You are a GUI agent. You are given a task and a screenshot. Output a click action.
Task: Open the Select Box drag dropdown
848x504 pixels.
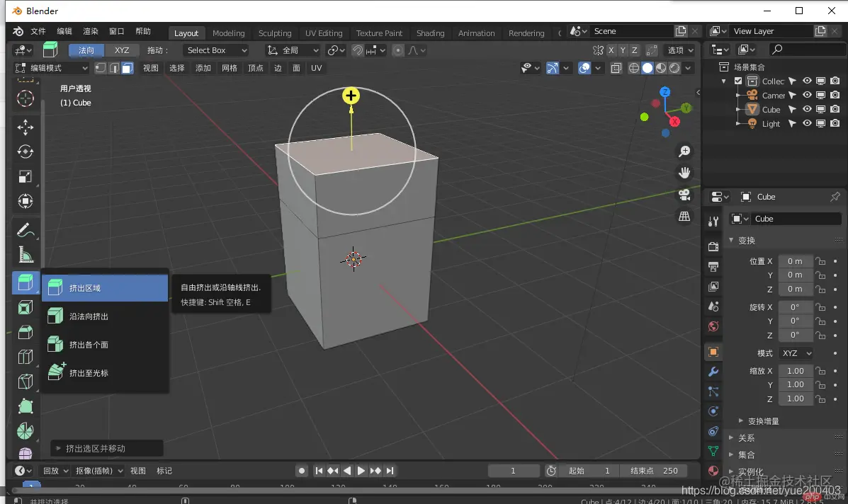[x=216, y=50]
